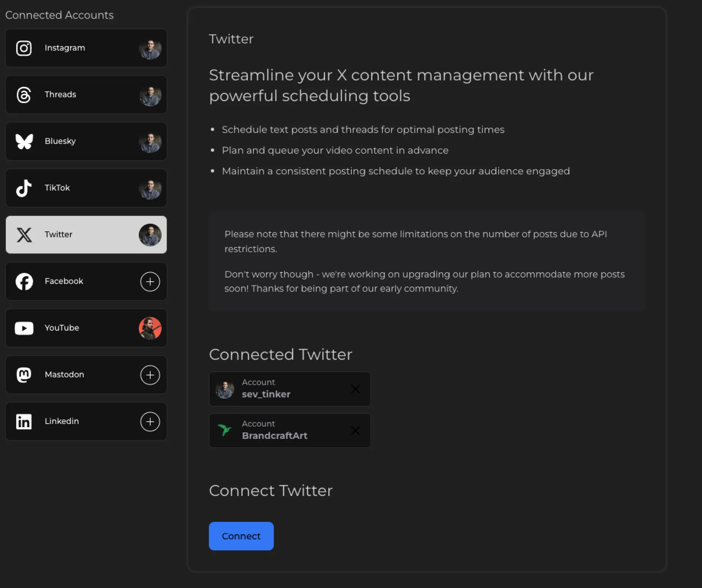Click the Bluesky butterfly icon
This screenshot has height=588, width=702.
24,141
